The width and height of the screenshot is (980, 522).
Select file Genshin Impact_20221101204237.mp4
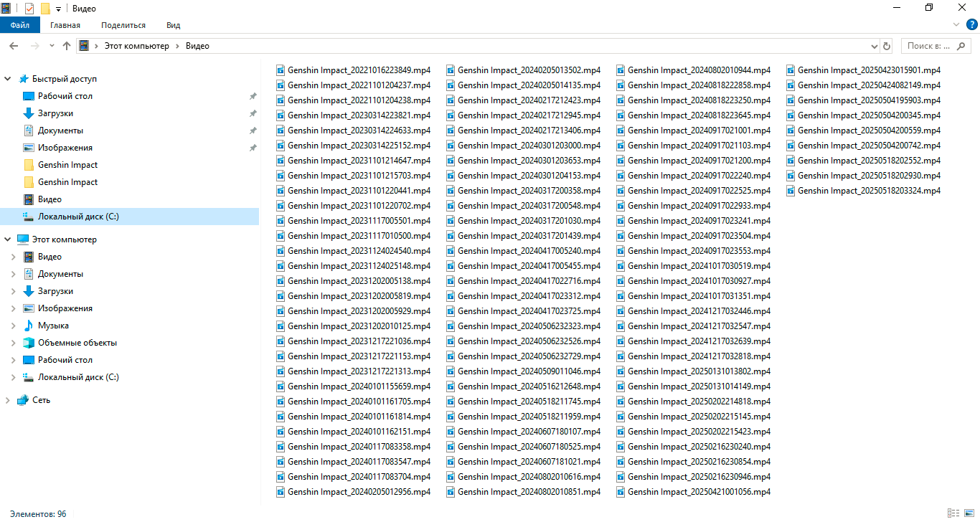click(359, 85)
